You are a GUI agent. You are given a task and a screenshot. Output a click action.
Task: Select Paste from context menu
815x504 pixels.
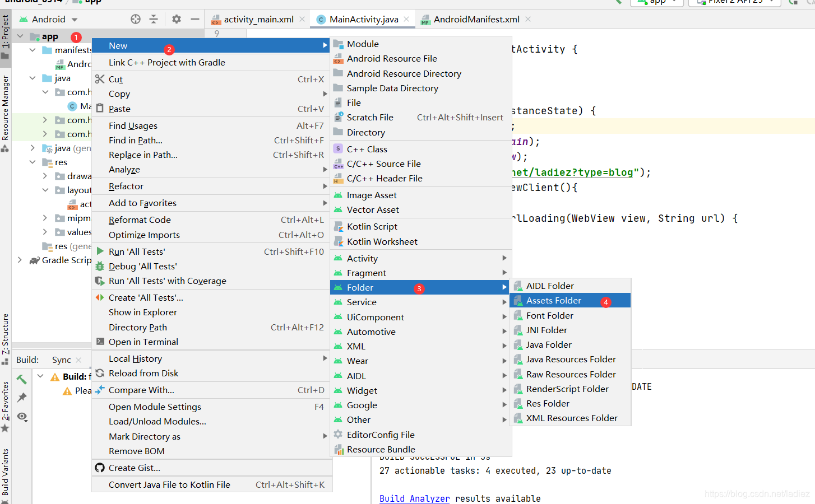[x=212, y=109]
